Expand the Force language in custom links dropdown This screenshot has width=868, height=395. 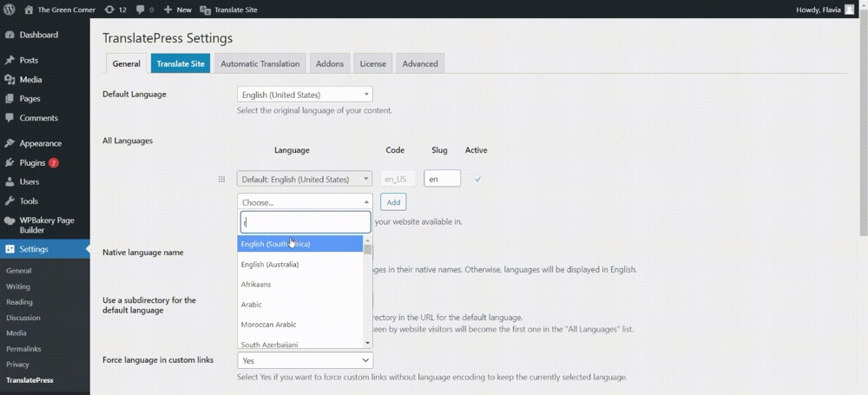(305, 359)
